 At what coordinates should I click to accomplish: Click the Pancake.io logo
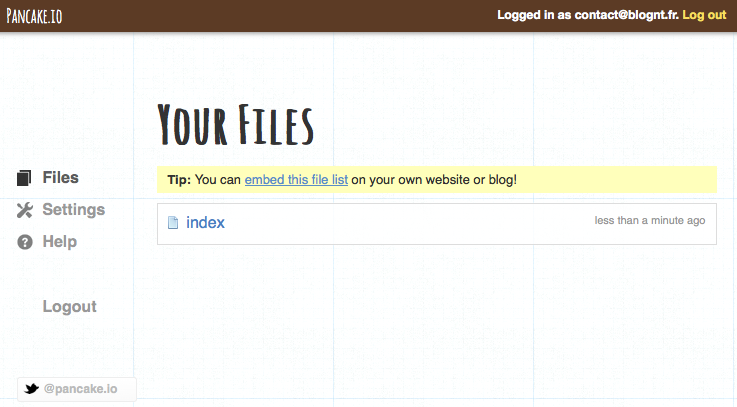[x=34, y=16]
